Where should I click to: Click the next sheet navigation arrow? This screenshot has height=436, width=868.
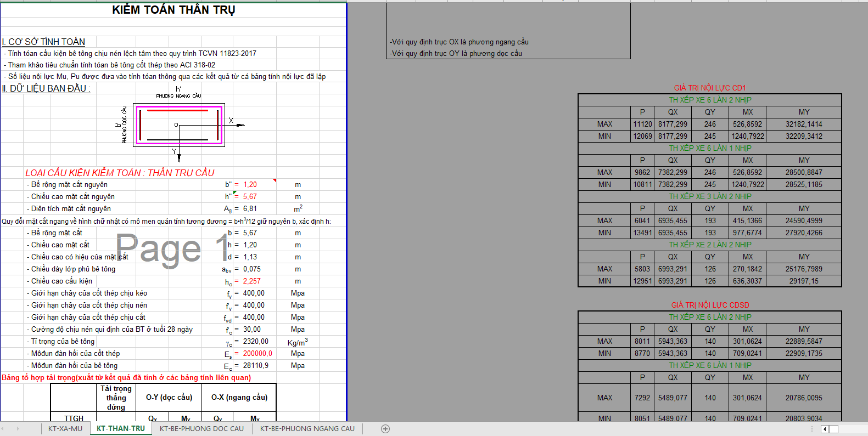pyautogui.click(x=18, y=429)
